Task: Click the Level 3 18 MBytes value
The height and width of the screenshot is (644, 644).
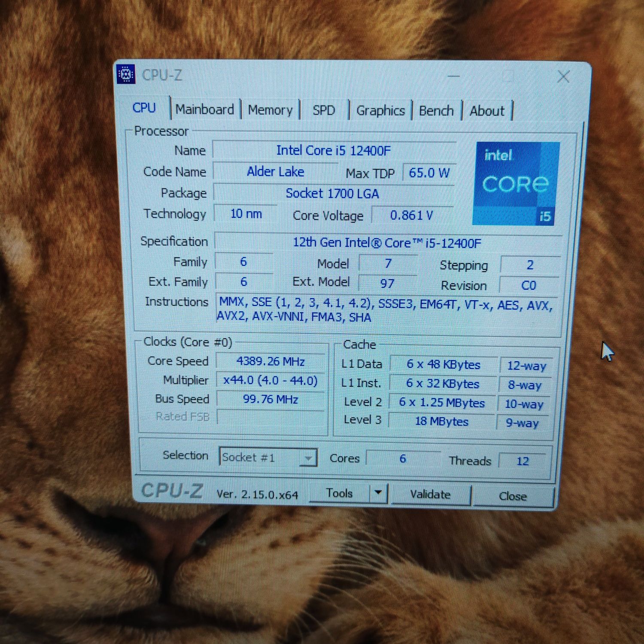Action: click(441, 422)
